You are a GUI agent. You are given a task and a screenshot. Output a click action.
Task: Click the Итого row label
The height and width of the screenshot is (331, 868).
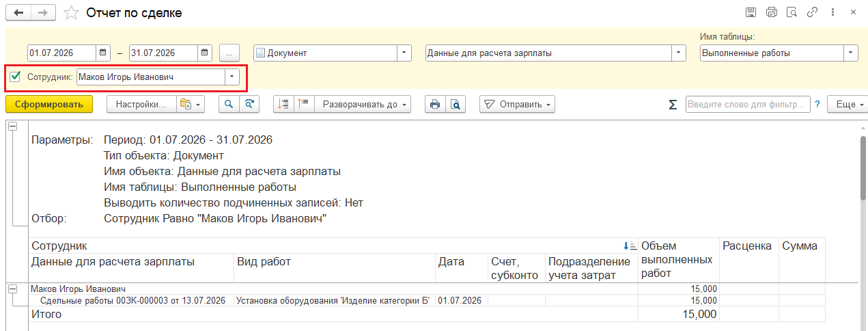click(x=46, y=315)
